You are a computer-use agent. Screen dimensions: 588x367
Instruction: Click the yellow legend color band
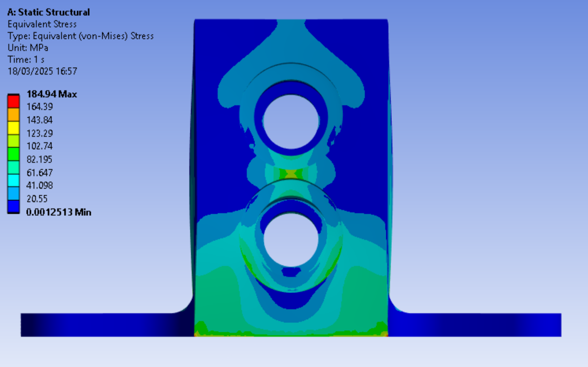[14, 127]
